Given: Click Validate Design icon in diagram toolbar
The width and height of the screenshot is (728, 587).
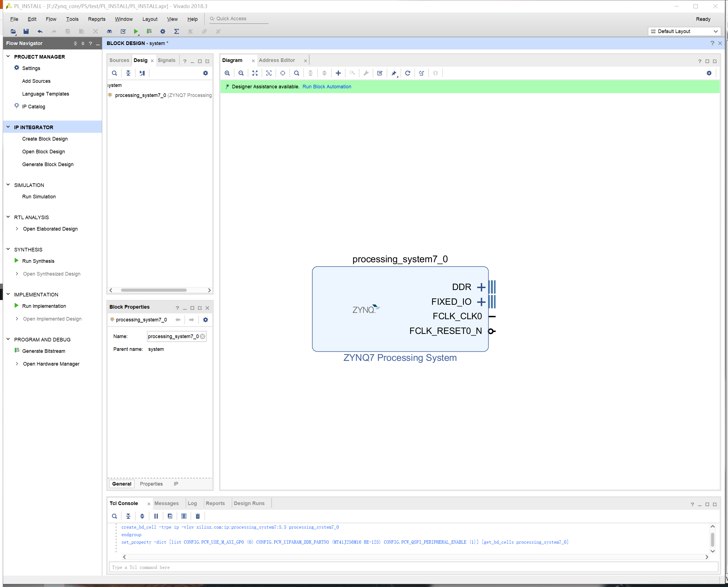Looking at the screenshot, I should point(380,73).
